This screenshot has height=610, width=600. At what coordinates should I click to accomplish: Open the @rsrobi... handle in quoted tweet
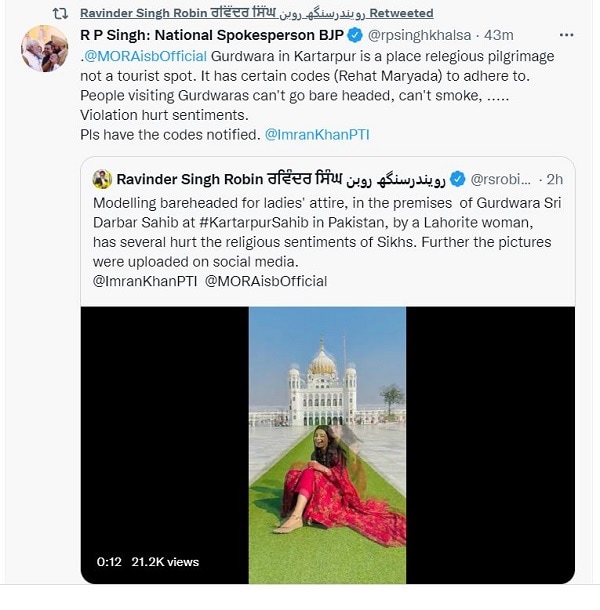click(x=500, y=179)
